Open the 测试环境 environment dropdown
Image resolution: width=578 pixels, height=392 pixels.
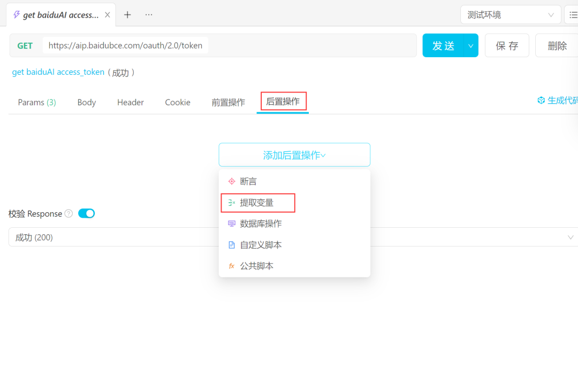coord(510,15)
